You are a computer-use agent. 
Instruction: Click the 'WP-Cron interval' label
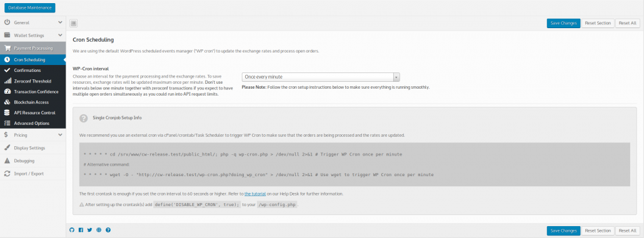pos(91,69)
